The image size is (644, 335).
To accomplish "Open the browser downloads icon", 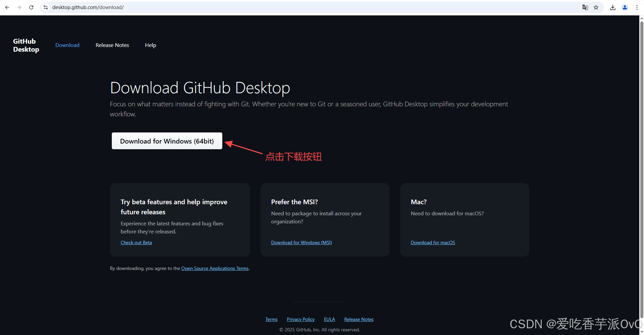I will pos(613,7).
